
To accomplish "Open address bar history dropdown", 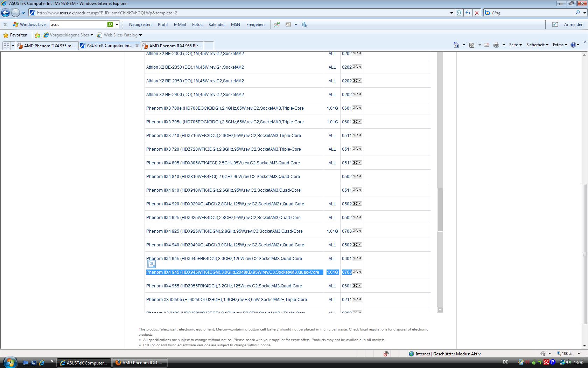I will coord(451,13).
